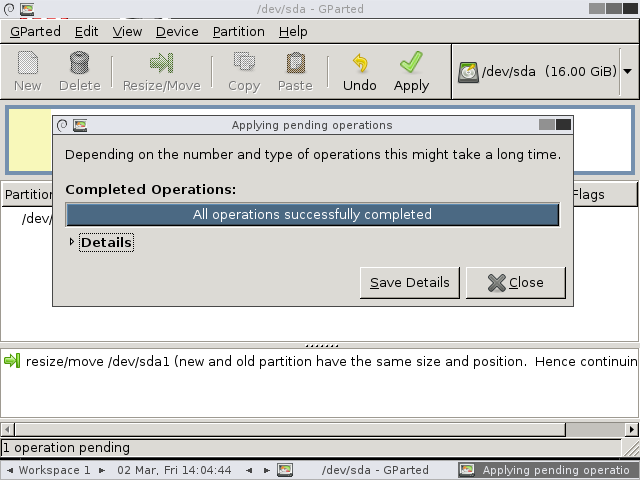
Task: Click the Resize/Move toolbar icon
Action: click(x=161, y=64)
